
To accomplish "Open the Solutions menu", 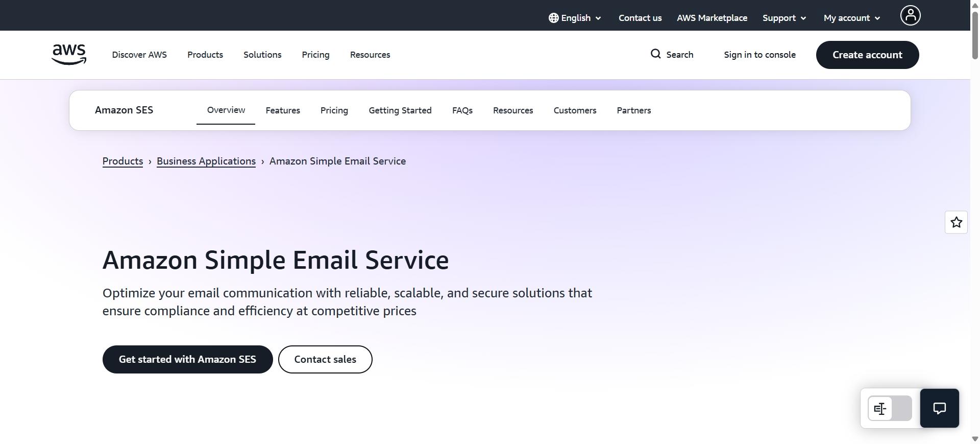I will click(262, 55).
